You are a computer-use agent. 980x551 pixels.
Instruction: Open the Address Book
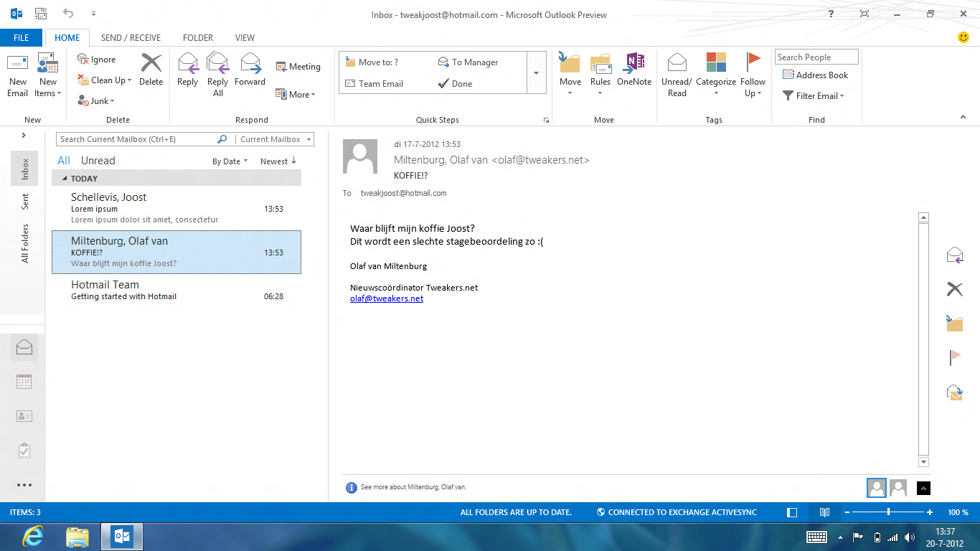[x=815, y=75]
